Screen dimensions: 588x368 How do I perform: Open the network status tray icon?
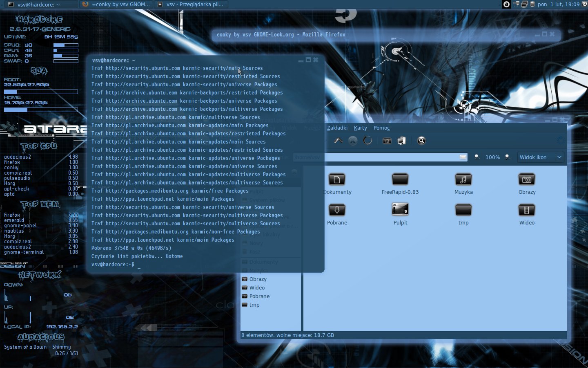(x=517, y=4)
